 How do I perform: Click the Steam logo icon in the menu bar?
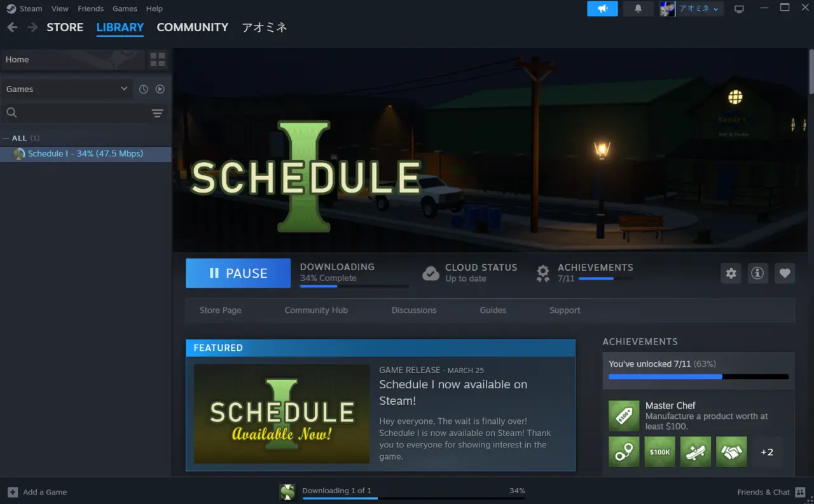(x=11, y=9)
